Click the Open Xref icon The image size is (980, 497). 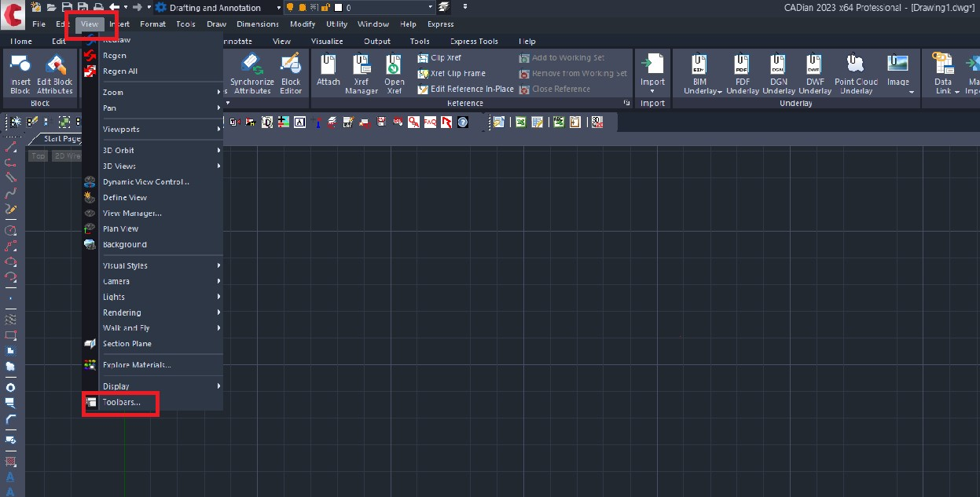[395, 66]
